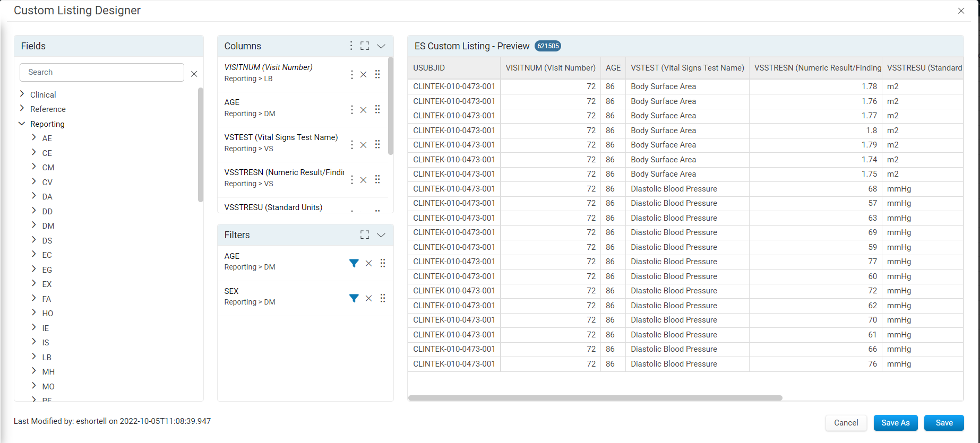Click the Columns list vertical scrollbar
The image size is (980, 443).
[x=391, y=106]
